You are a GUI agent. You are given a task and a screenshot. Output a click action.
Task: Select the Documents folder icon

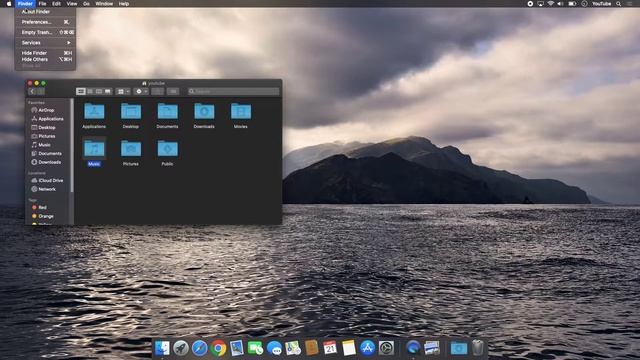[x=167, y=111]
